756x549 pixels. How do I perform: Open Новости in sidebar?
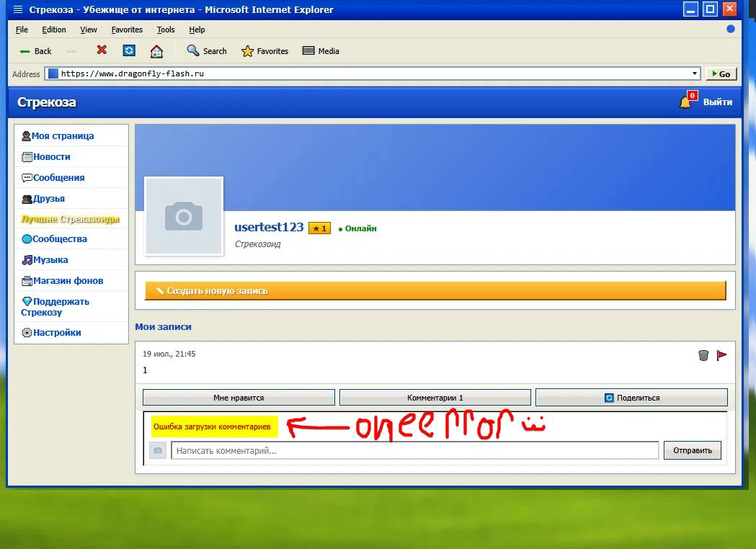pyautogui.click(x=46, y=156)
